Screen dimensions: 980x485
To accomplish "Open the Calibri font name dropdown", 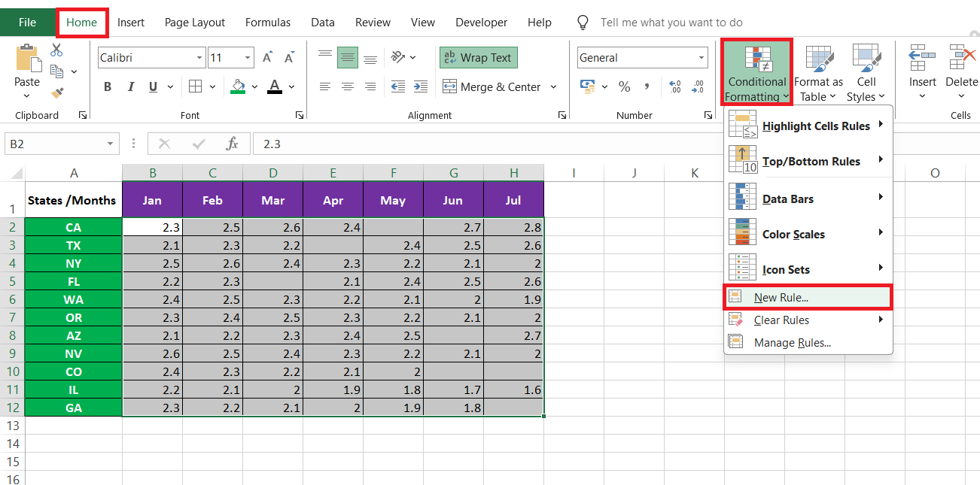I will [x=199, y=58].
